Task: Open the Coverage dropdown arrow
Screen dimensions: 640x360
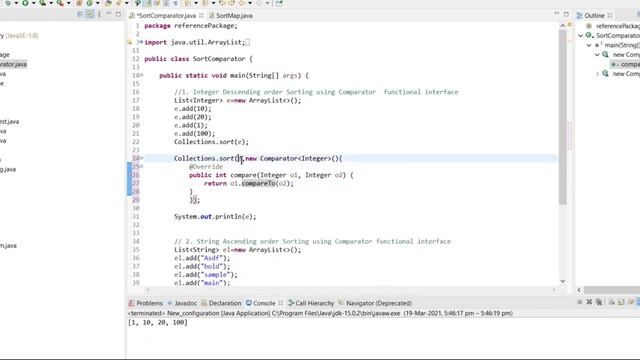Action: [x=51, y=3]
